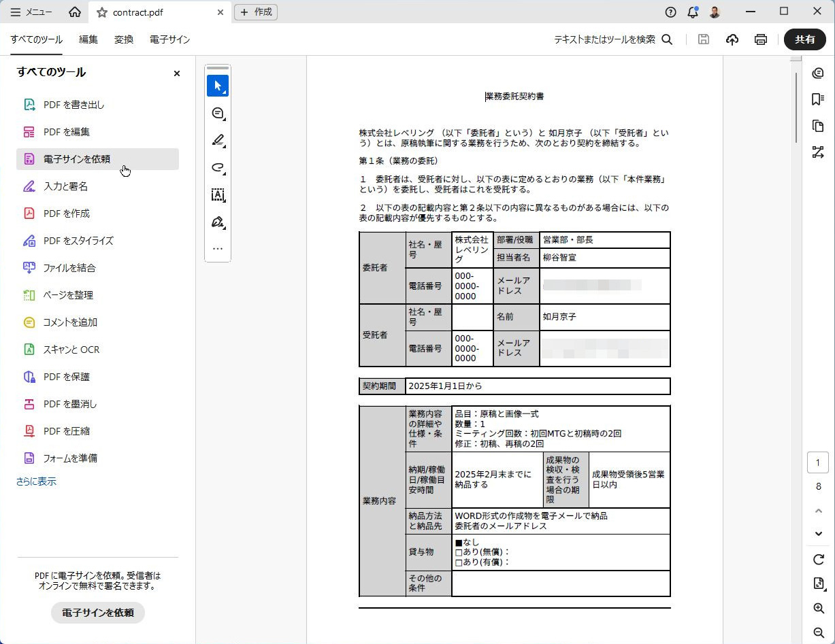Open the comment tool in the quick toolbar
835x644 pixels.
218,114
